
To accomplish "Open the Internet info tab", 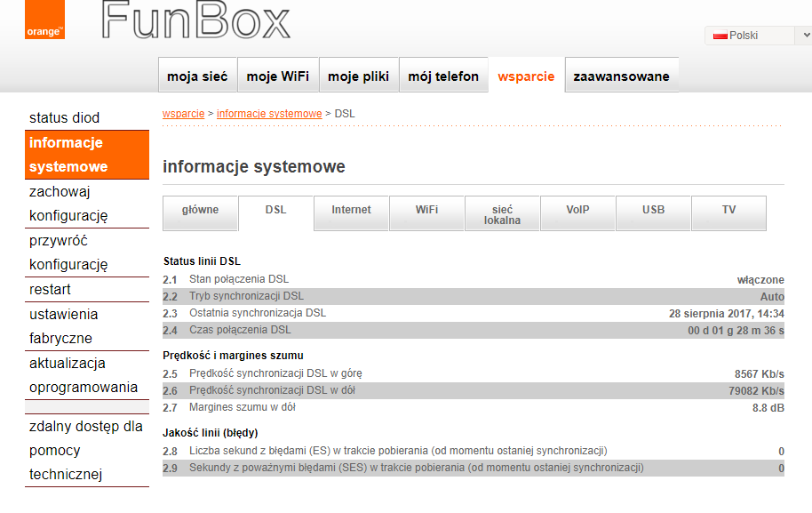I will pos(351,211).
